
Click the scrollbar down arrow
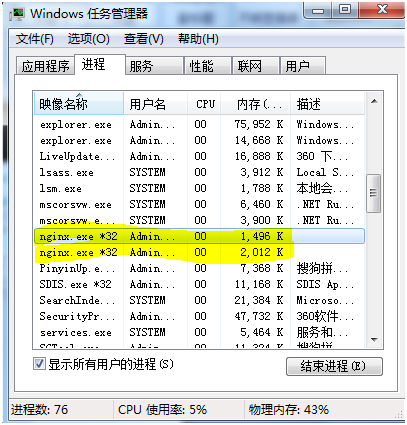(374, 340)
